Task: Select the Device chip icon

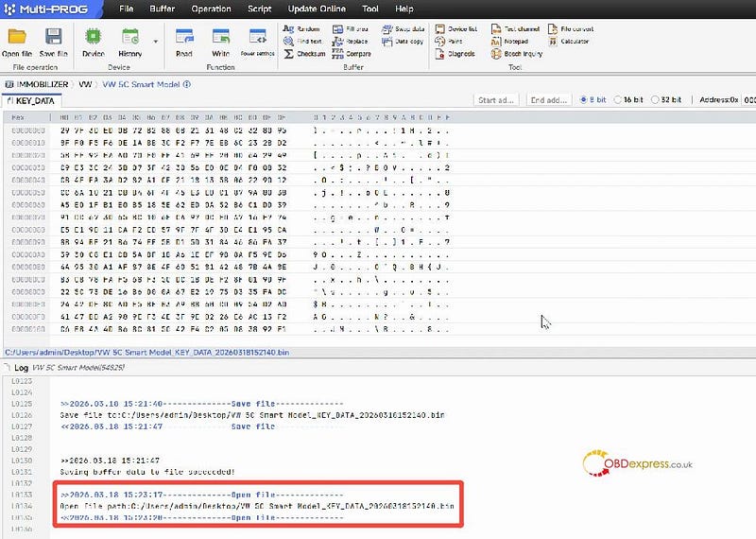Action: 93,42
